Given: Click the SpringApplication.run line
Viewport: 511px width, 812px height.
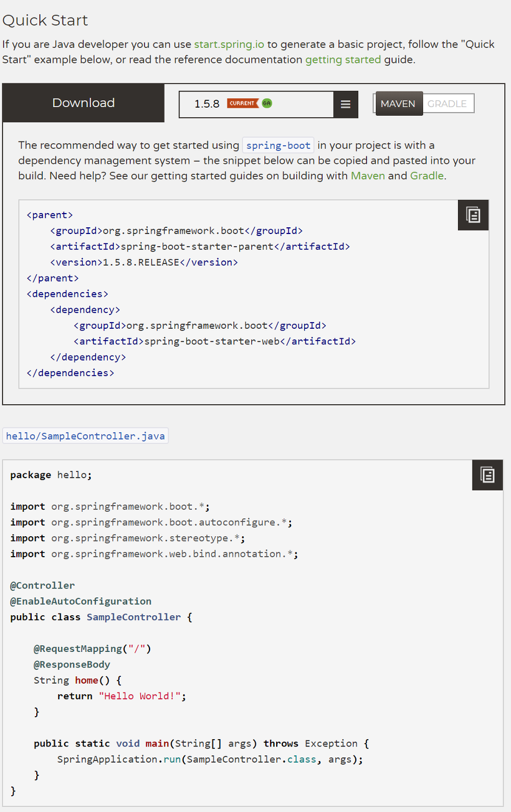Looking at the screenshot, I should 210,760.
